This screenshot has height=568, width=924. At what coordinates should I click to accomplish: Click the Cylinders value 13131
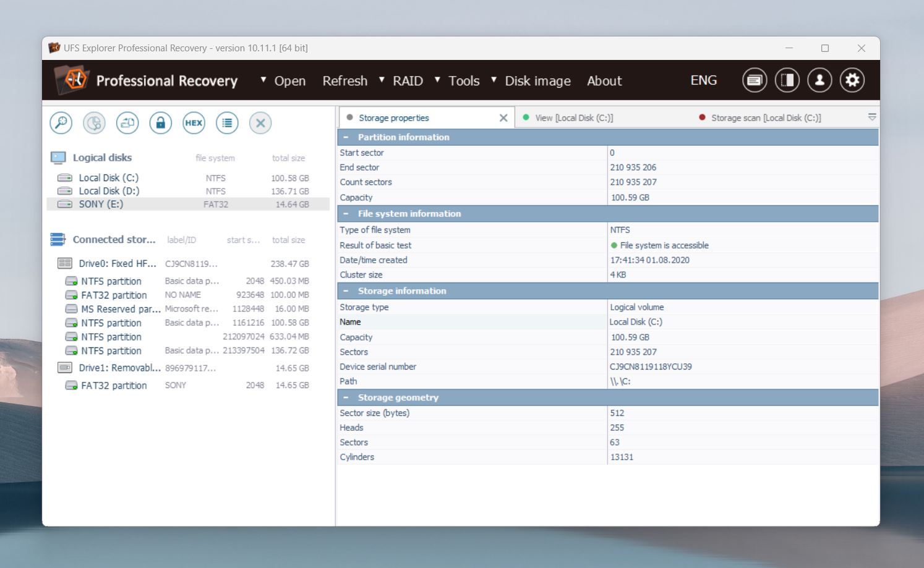[622, 457]
